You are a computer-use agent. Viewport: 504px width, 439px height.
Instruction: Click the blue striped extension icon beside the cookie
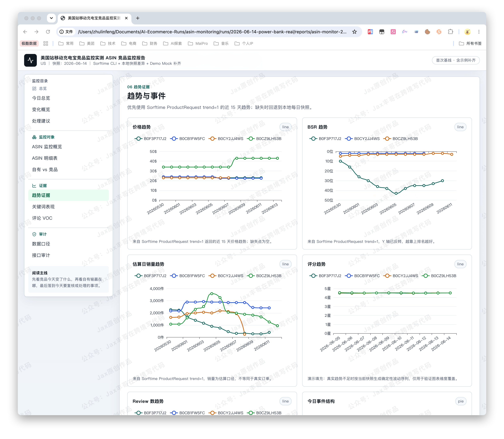[x=416, y=32]
